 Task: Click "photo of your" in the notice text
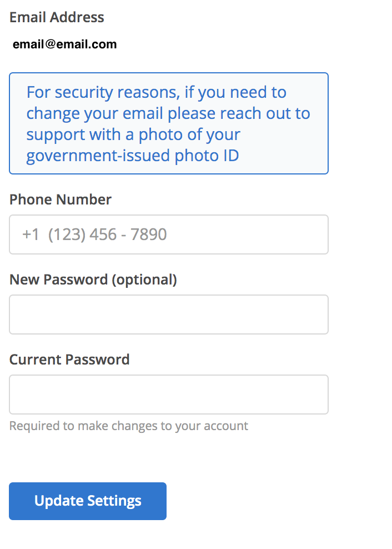point(189,135)
